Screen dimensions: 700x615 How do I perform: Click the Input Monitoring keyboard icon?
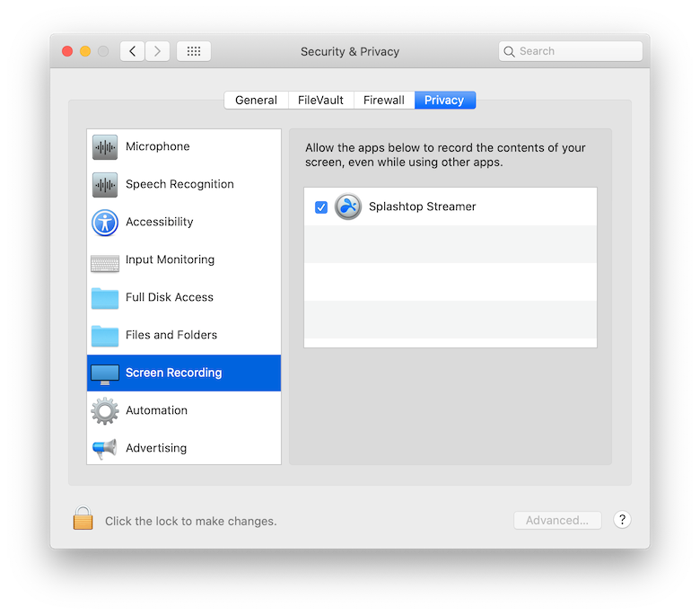[105, 261]
